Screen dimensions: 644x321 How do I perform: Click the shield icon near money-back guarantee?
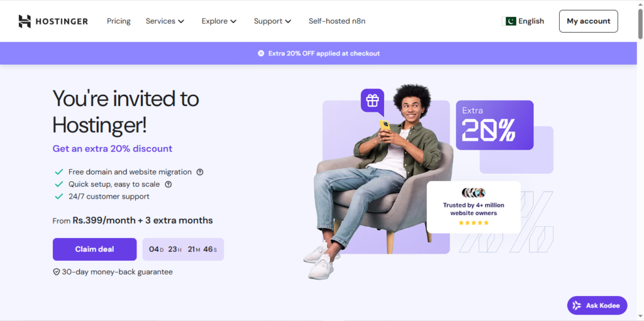(56, 272)
